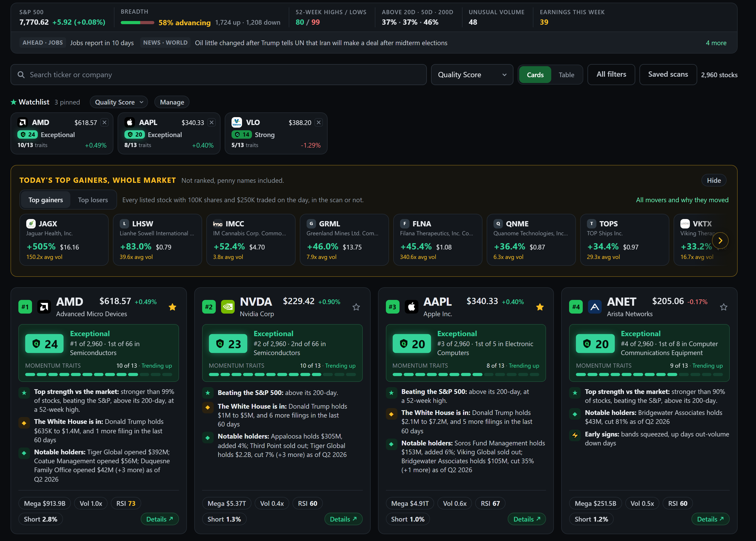Viewport: 756px width, 541px height.
Task: Click the market breadth advancing bar
Action: (x=137, y=23)
